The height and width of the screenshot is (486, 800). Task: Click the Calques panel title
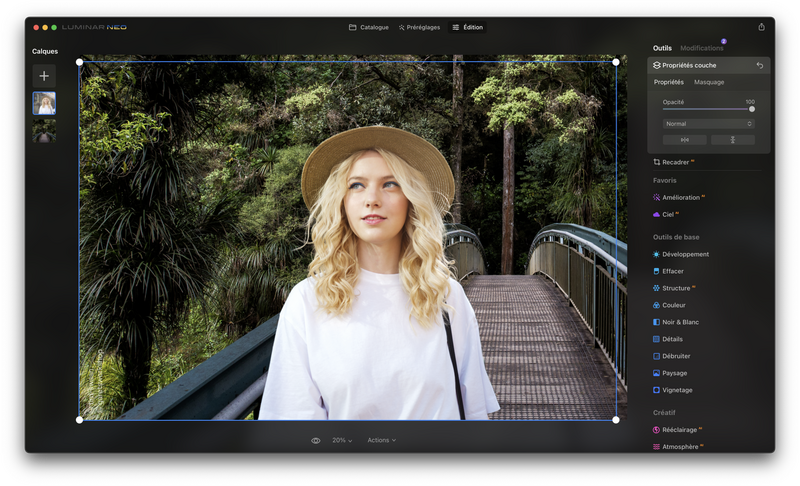45,52
